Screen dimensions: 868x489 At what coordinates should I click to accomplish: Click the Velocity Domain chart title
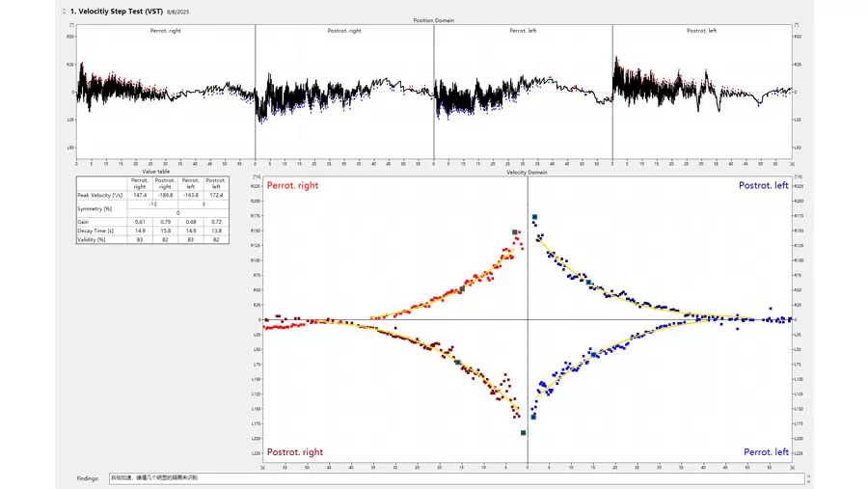[x=527, y=173]
